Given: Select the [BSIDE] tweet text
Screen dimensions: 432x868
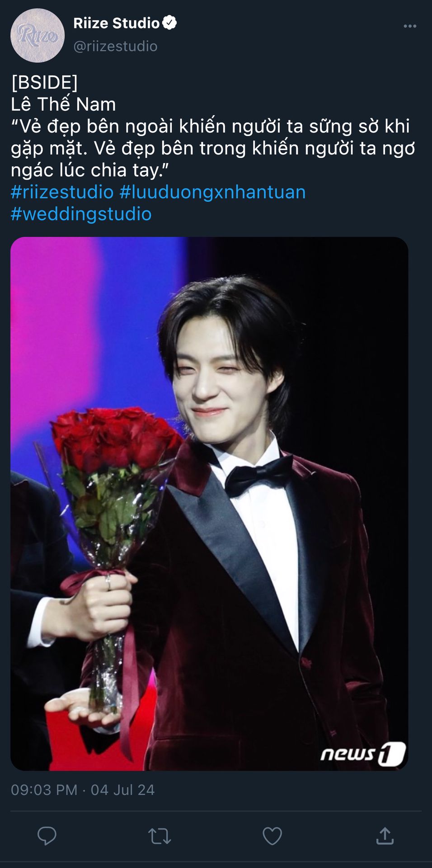Looking at the screenshot, I should coord(44,82).
